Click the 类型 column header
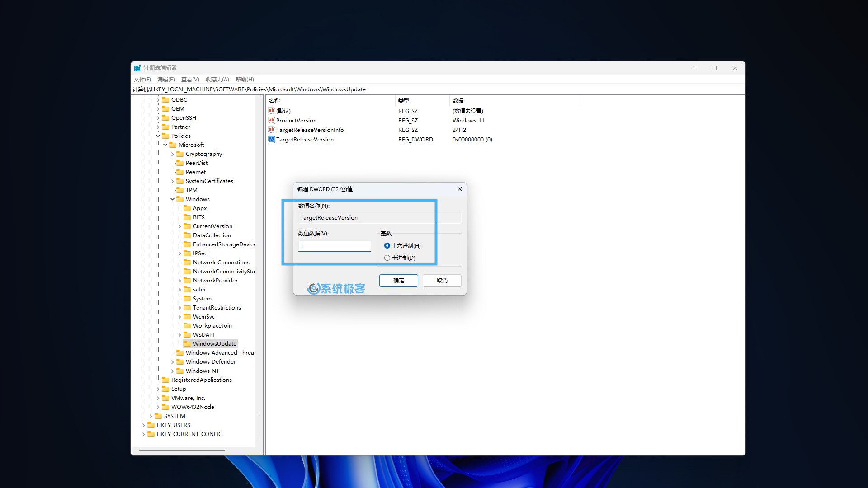This screenshot has width=868, height=488. click(x=423, y=100)
